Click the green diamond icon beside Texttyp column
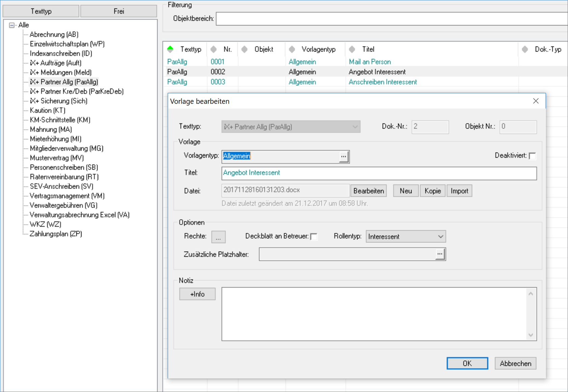568x392 pixels. pyautogui.click(x=171, y=49)
